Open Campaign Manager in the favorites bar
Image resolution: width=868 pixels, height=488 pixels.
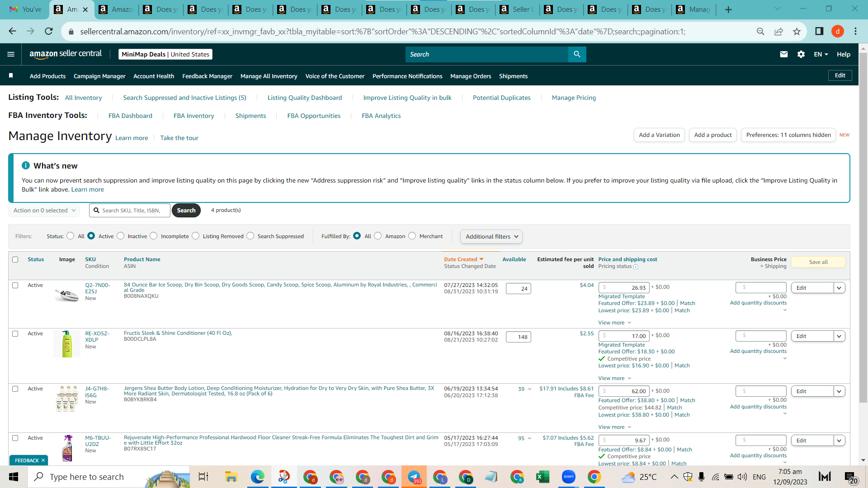(99, 76)
